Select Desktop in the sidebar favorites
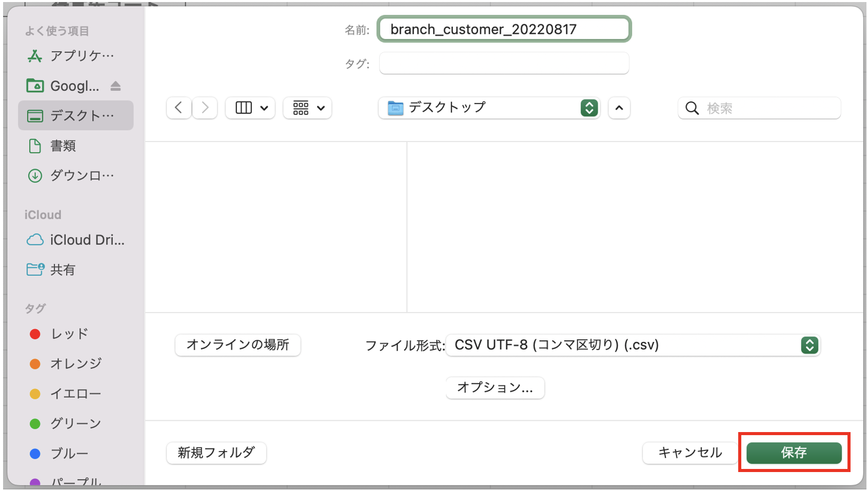Viewport: 868px width, 491px height. (x=75, y=115)
